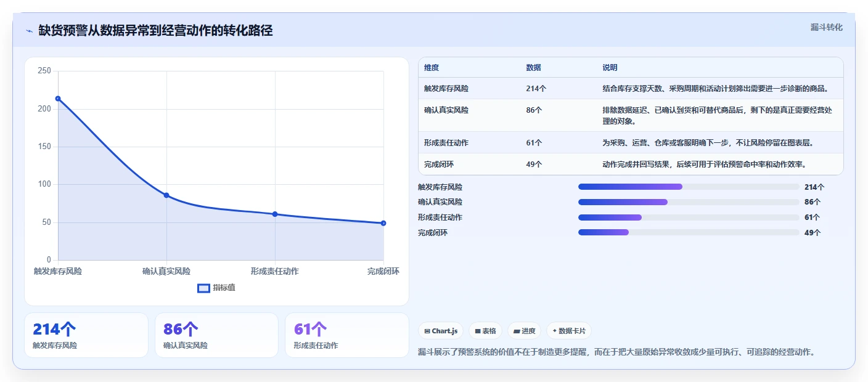Click the chart data point at 触发库存风险
The height and width of the screenshot is (382, 868).
pos(58,99)
